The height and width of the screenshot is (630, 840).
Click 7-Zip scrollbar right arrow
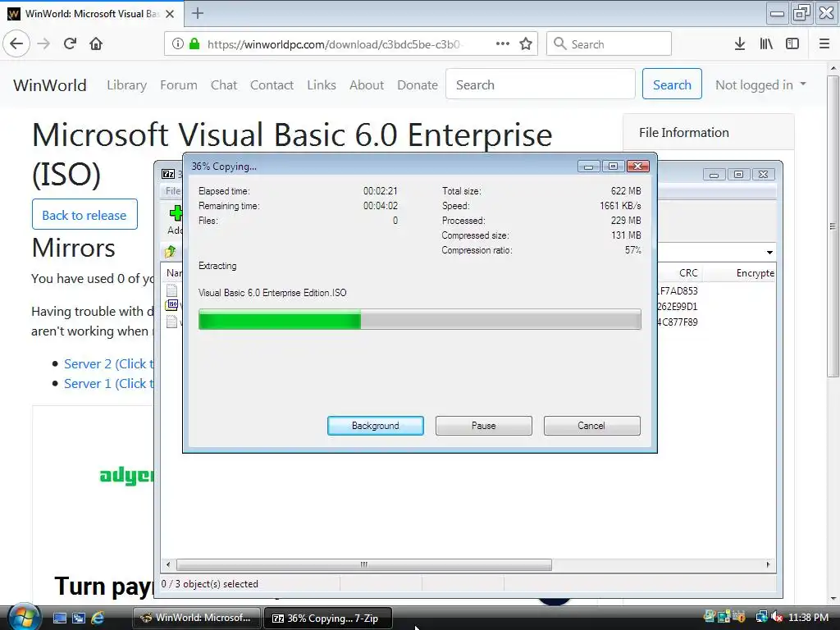(x=768, y=564)
